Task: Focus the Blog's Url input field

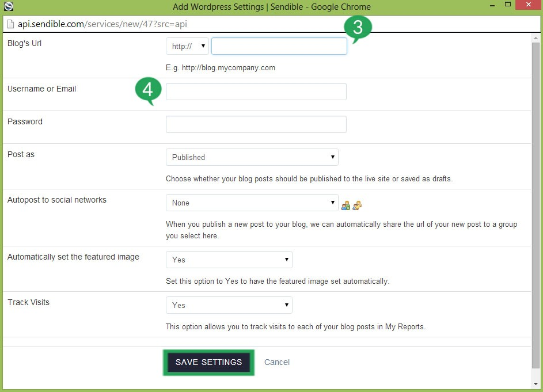Action: click(279, 46)
